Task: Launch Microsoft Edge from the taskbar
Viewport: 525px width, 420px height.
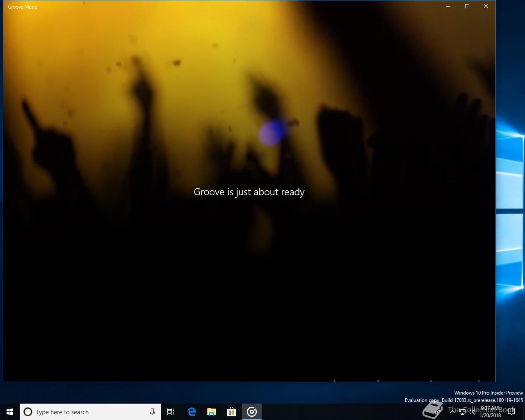Action: [191, 412]
